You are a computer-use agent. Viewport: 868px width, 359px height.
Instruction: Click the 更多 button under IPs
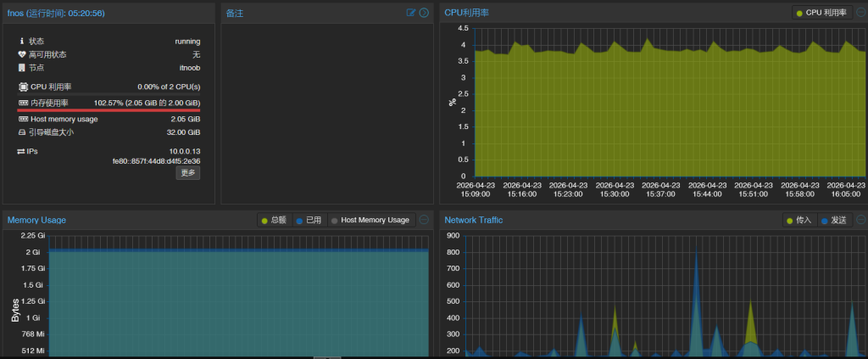188,173
